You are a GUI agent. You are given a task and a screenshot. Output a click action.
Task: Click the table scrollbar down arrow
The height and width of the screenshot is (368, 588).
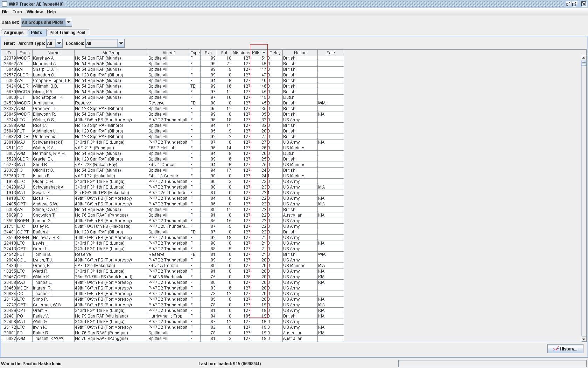point(583,339)
